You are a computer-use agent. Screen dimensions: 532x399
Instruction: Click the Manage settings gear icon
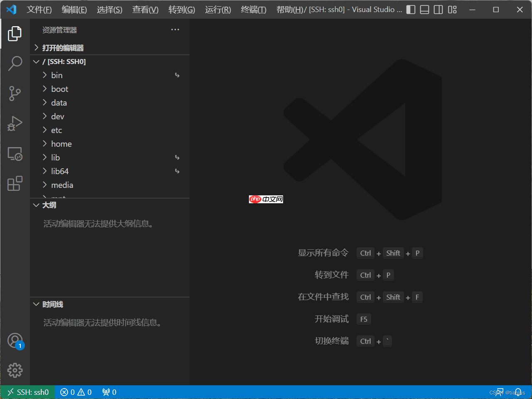pyautogui.click(x=15, y=370)
